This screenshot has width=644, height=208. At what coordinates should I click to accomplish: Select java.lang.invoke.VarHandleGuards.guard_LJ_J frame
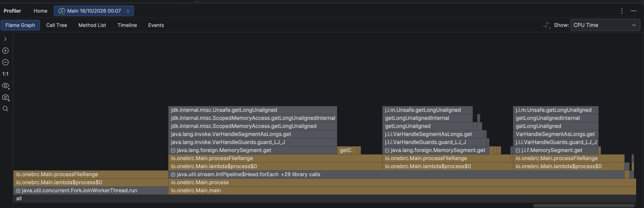pyautogui.click(x=253, y=142)
